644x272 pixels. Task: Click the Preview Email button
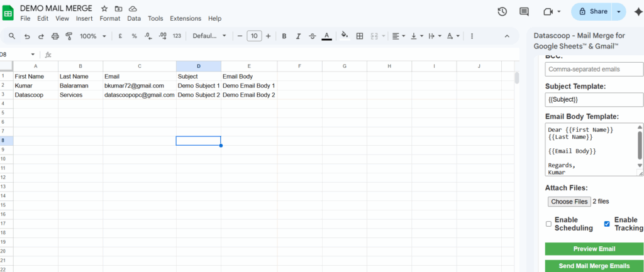(594, 249)
